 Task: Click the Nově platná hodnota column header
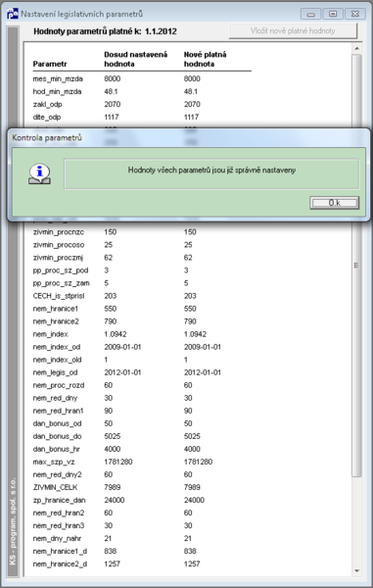point(205,59)
